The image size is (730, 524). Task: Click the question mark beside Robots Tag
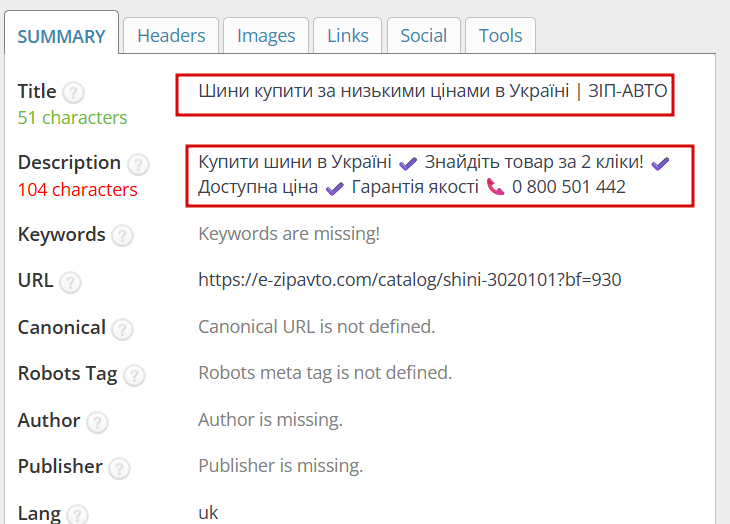[x=135, y=376]
